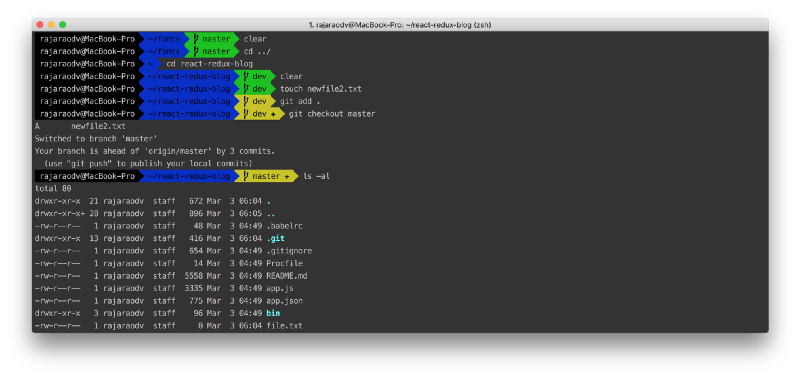Click the git branch icon in 'master +' segment
This screenshot has height=378, width=800.
coord(246,176)
